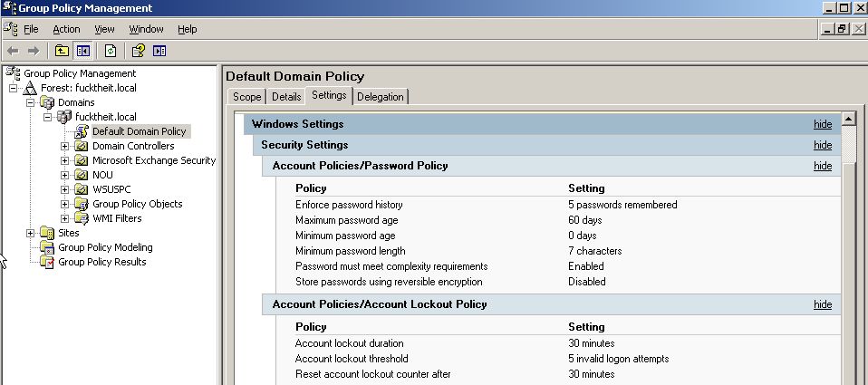Click the Up one level toolbar icon
This screenshot has height=385, width=868.
click(62, 51)
